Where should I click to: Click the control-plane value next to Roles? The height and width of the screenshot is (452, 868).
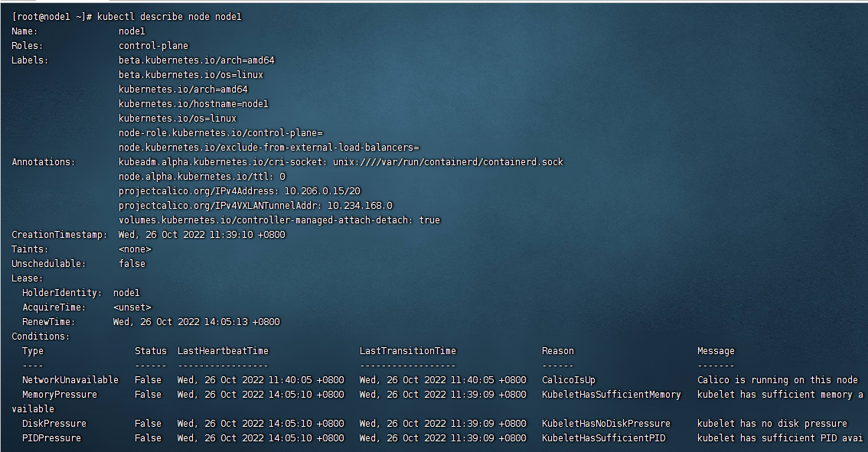153,46
